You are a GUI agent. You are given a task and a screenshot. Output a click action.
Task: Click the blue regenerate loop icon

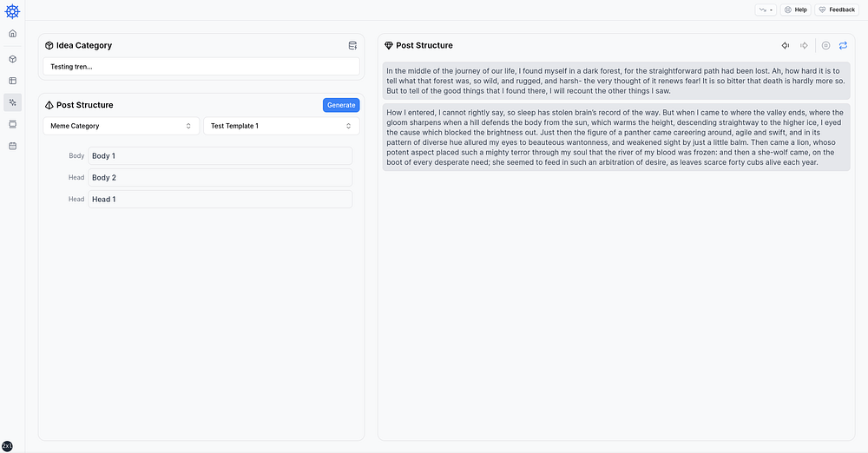(x=843, y=45)
